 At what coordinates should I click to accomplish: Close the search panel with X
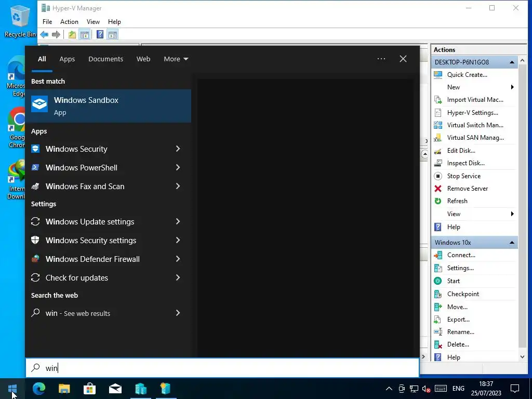[x=403, y=59]
